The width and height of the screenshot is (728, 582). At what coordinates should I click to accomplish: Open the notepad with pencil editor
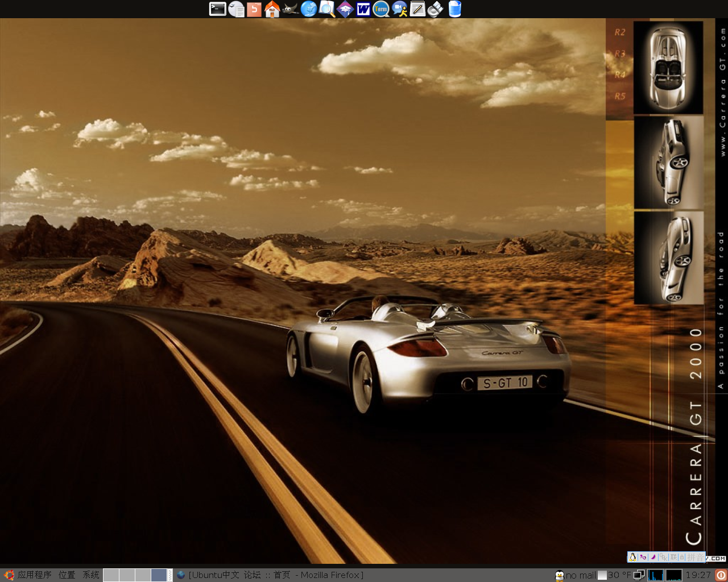417,9
